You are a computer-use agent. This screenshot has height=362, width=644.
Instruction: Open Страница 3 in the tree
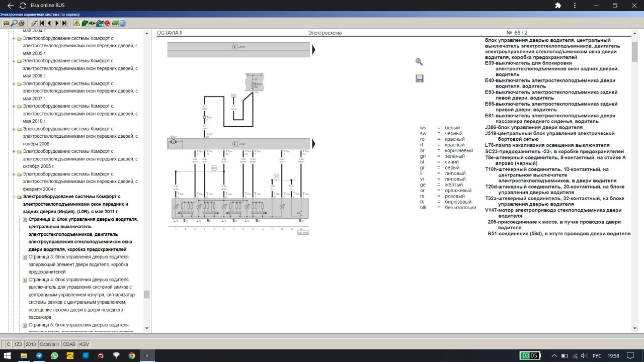[79, 264]
